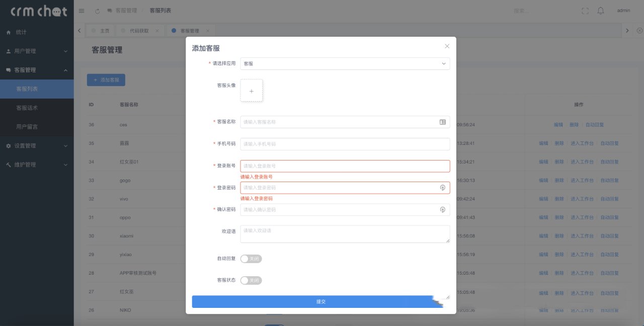The image size is (644, 326).
Task: Click the key icon in confirm password field
Action: [x=443, y=210]
